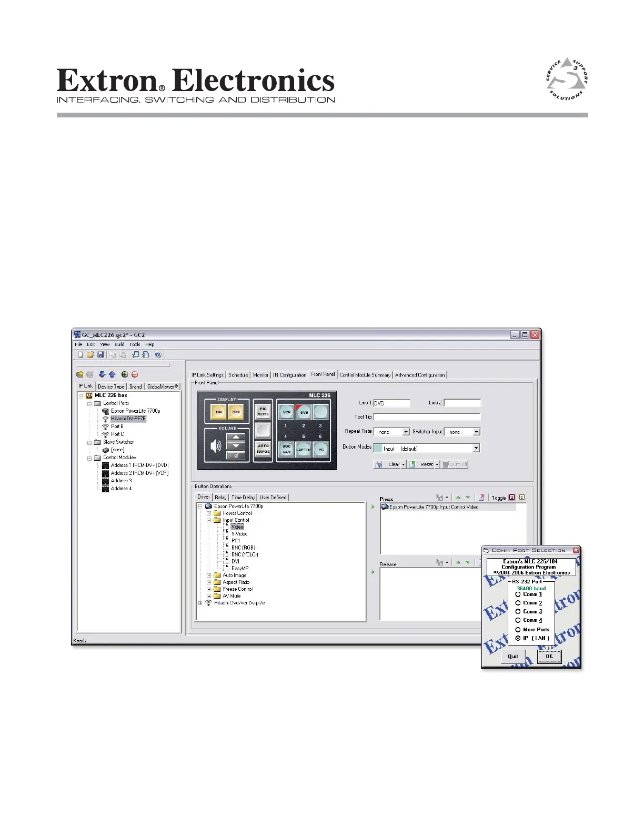Click Toggle state 2 indicator
Image resolution: width=644 pixels, height=834 pixels.
(521, 497)
